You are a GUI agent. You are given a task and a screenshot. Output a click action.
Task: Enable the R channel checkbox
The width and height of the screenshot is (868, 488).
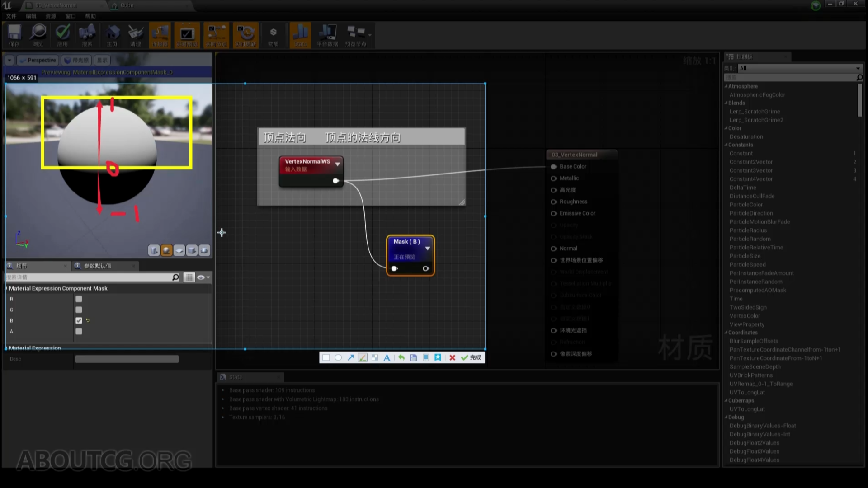pyautogui.click(x=79, y=299)
